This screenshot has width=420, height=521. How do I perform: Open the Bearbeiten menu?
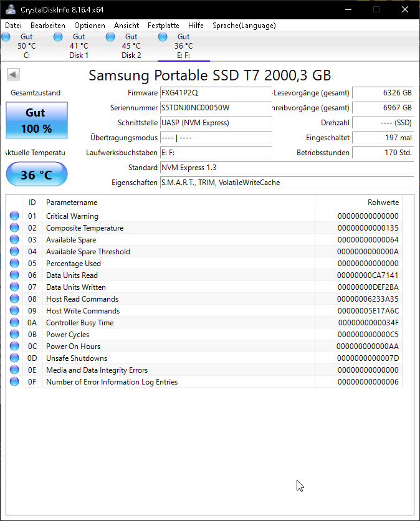48,26
